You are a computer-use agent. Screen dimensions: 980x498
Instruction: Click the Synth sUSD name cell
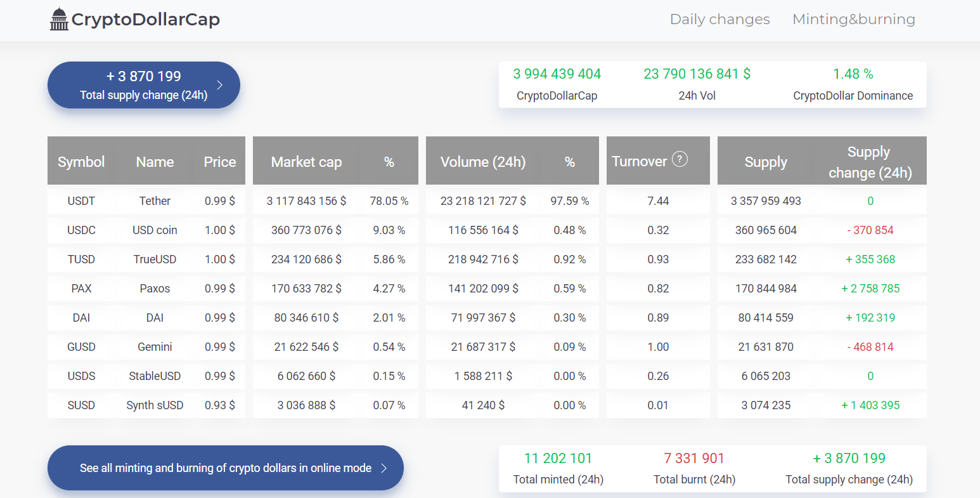tap(155, 405)
